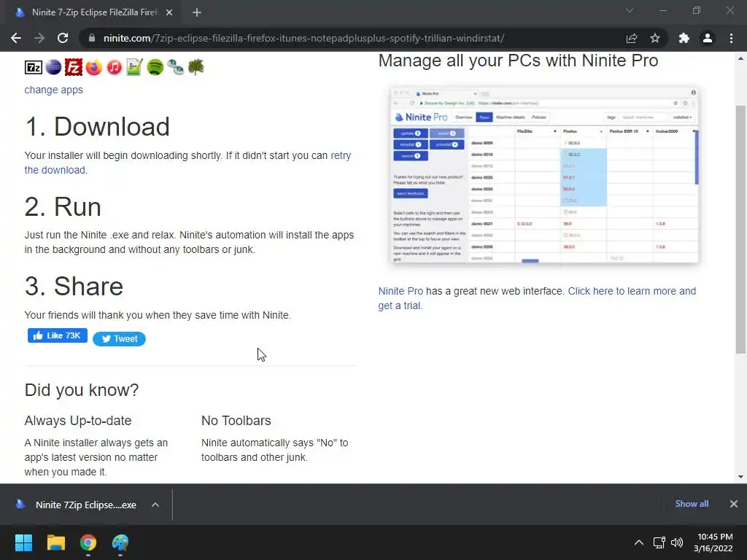Open File Explorer from taskbar
This screenshot has width=747, height=560.
coord(55,542)
